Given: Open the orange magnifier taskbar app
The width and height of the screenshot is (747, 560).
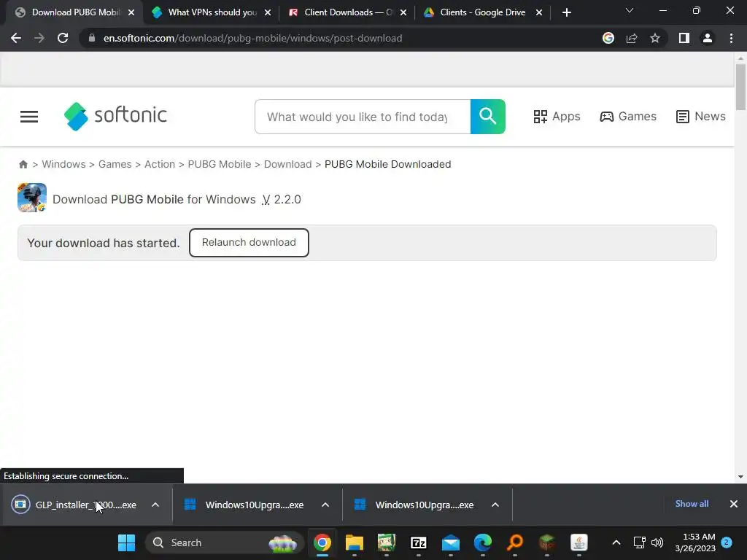Looking at the screenshot, I should coord(515,542).
